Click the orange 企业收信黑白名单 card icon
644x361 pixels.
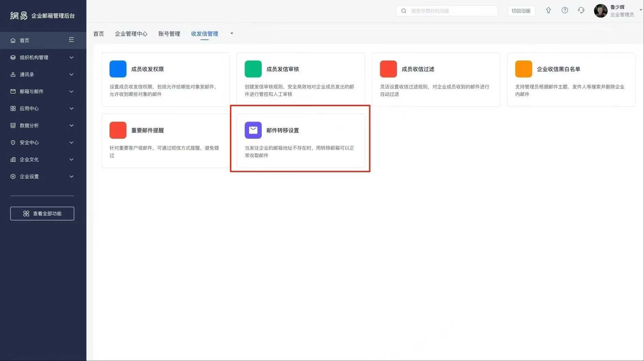(524, 69)
